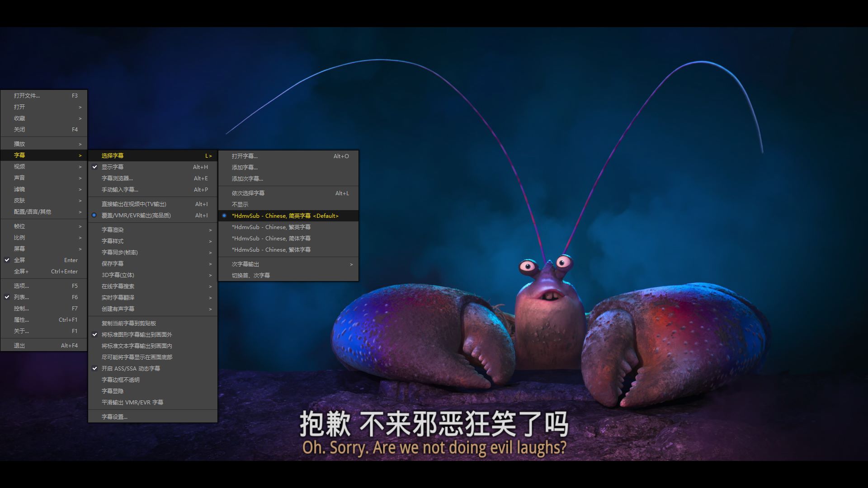Expand the 声音 audio submenu

pos(20,178)
